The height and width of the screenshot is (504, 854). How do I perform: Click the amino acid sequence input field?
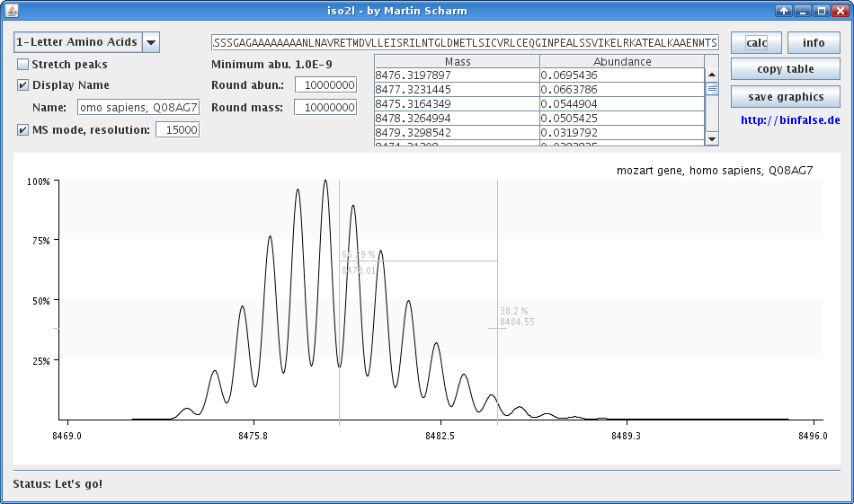465,43
